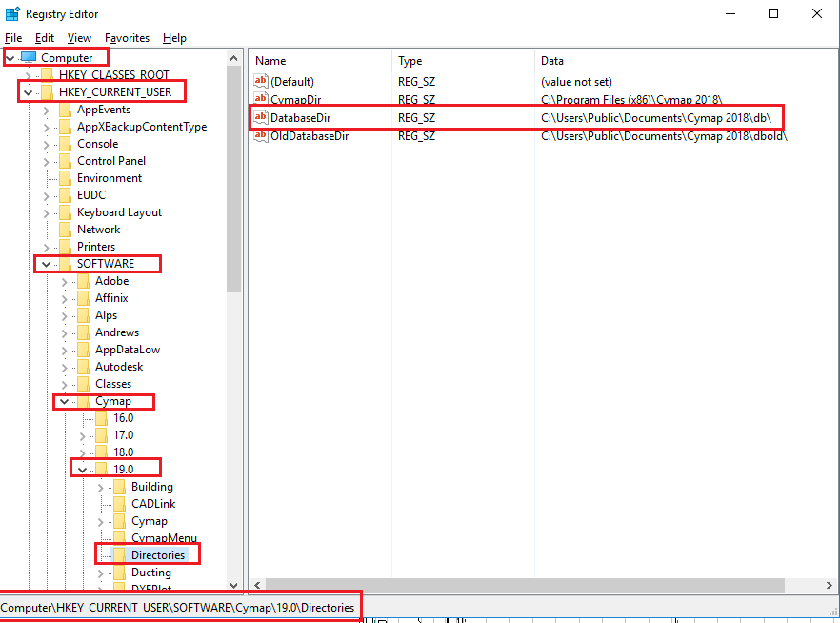Click the CADLink folder icon
This screenshot has width=840, height=623.
(120, 504)
